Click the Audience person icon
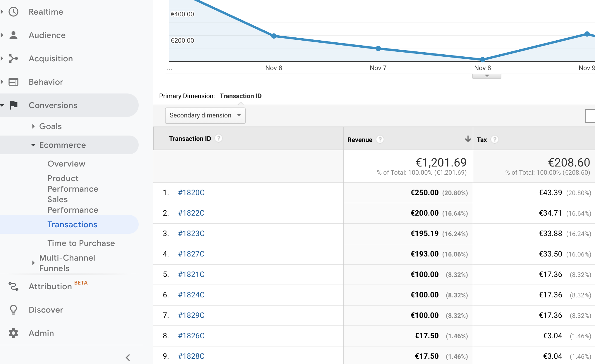This screenshot has width=595, height=364. pos(13,35)
